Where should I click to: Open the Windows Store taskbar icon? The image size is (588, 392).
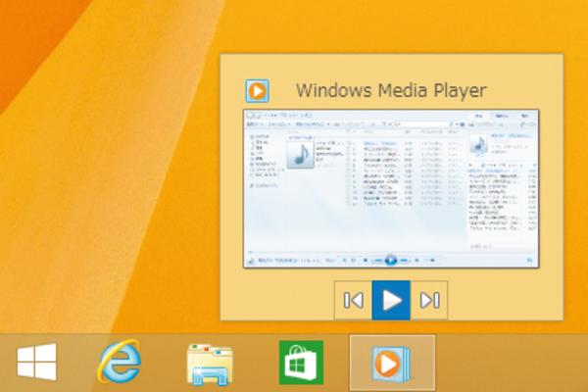pos(301,363)
